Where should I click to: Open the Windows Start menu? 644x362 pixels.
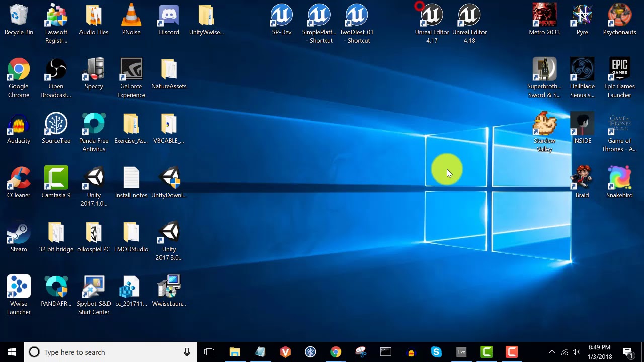12,352
